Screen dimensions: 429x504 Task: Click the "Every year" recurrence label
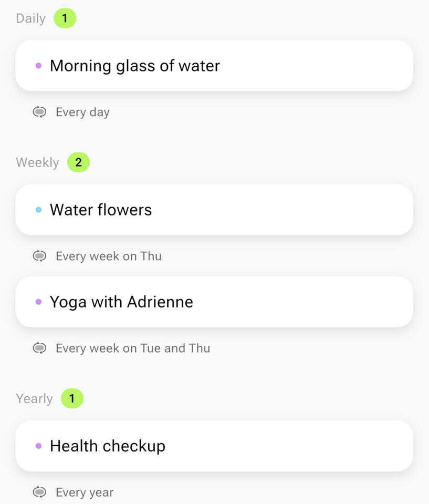85,492
